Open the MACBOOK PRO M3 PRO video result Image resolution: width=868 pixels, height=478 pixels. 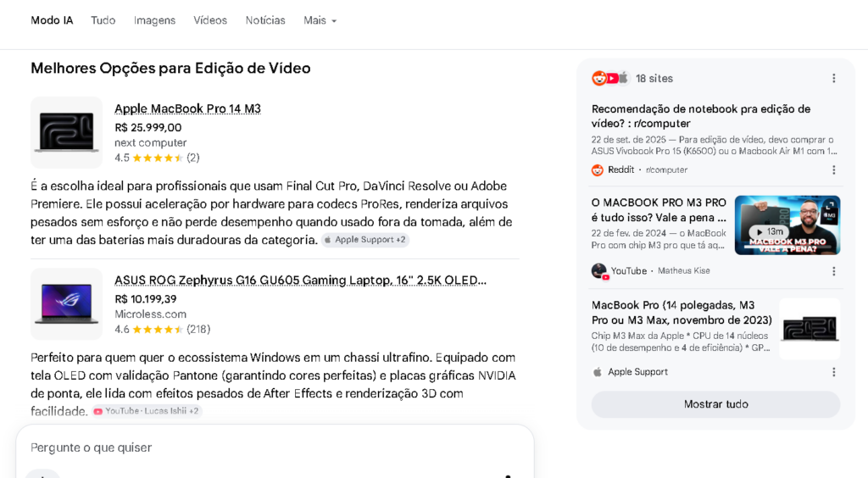659,209
